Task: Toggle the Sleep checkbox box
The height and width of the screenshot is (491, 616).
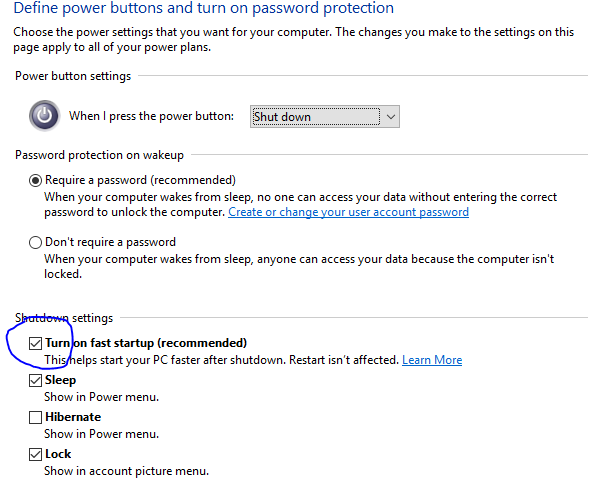Action: (35, 380)
